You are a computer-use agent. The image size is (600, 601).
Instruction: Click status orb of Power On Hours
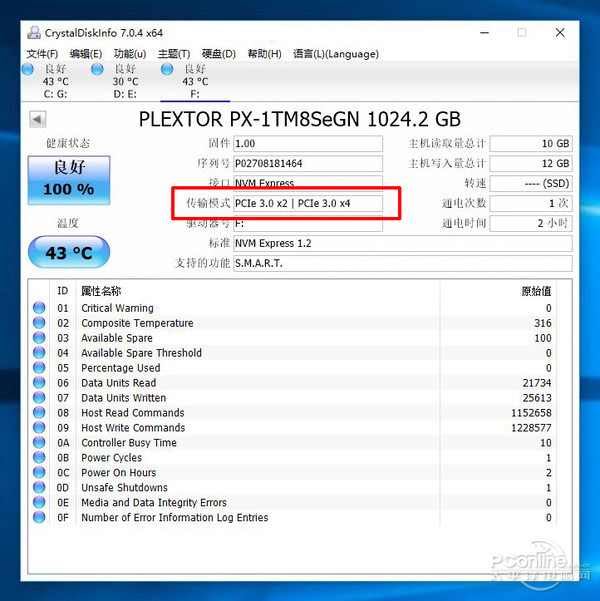click(x=39, y=472)
